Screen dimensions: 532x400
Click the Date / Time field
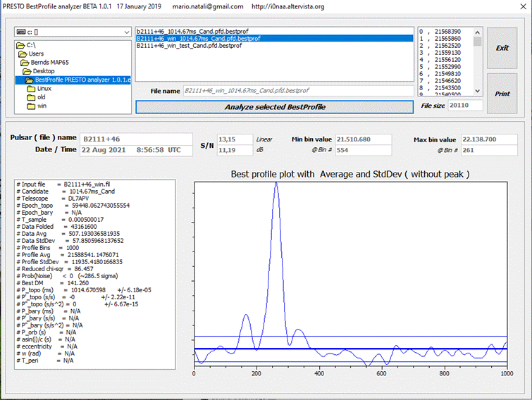136,150
